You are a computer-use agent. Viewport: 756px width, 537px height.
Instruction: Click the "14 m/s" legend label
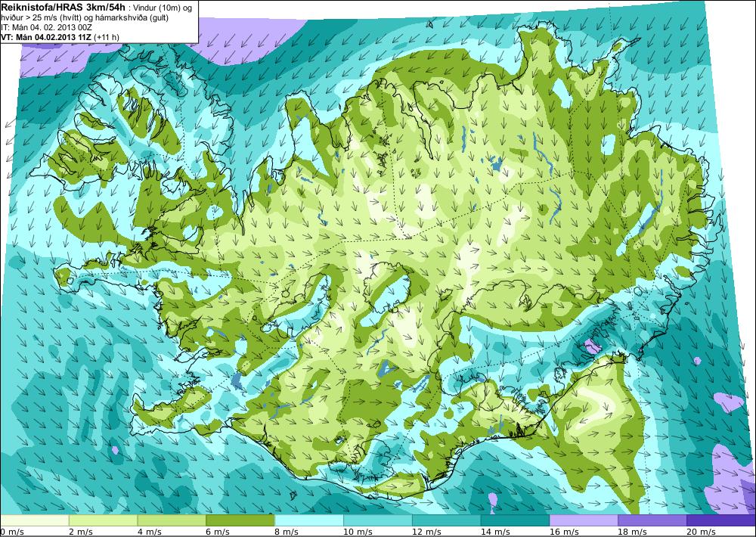(x=495, y=532)
